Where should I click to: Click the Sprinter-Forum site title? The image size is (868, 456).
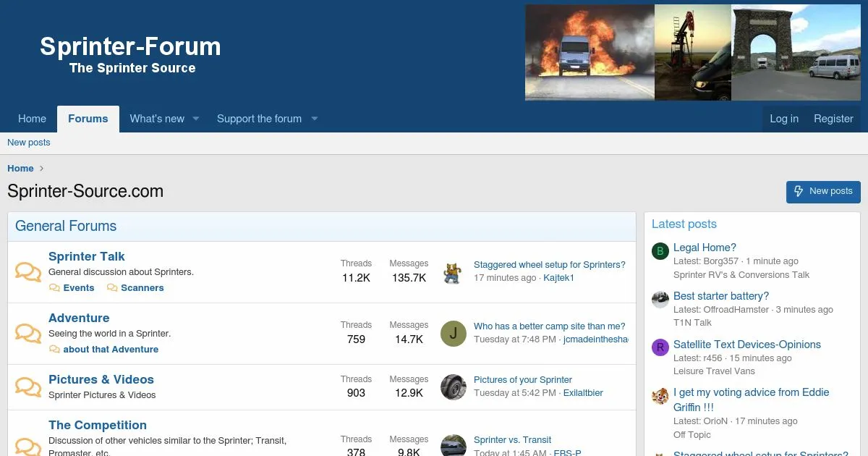click(130, 47)
